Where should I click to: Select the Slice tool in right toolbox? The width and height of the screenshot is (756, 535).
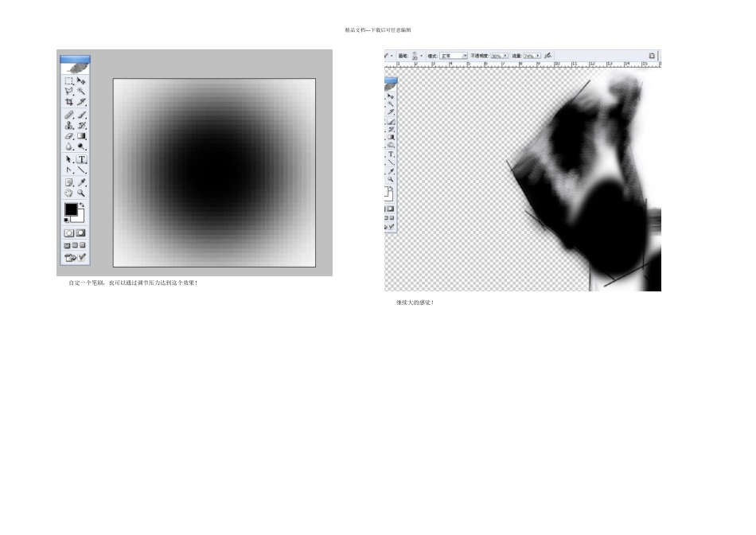tap(391, 112)
